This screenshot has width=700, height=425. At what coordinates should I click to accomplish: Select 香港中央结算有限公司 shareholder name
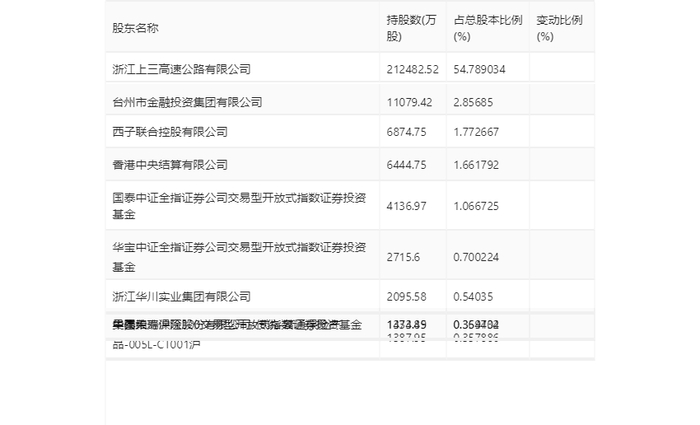tap(170, 165)
